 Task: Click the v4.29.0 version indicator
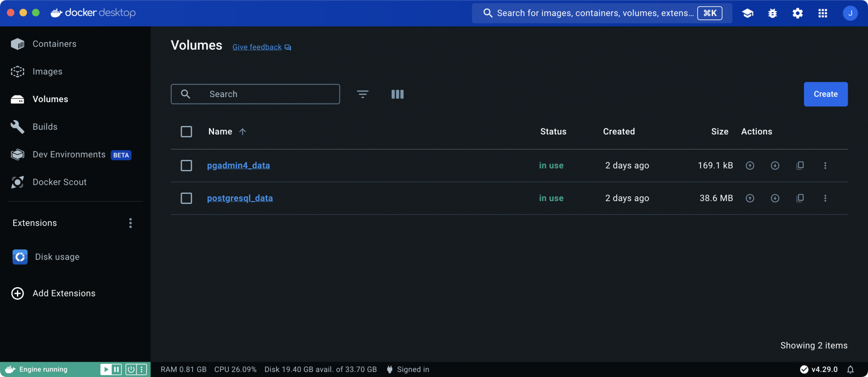819,369
